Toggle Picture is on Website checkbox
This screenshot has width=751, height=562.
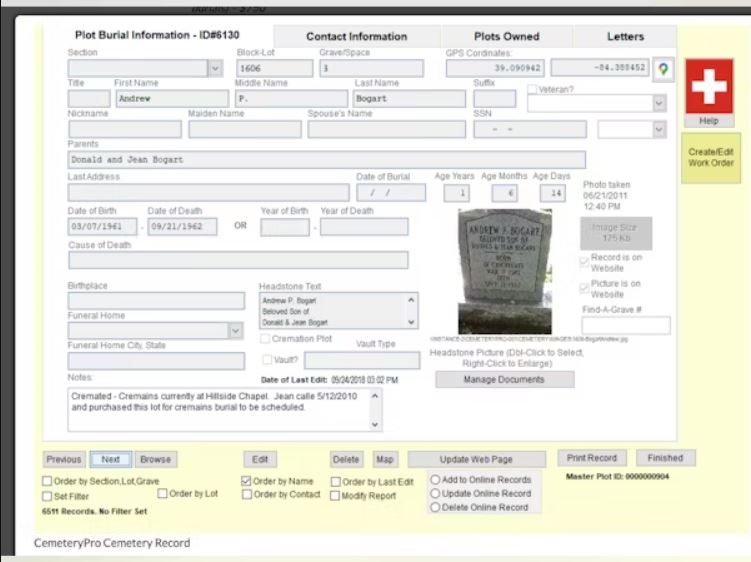(x=584, y=288)
